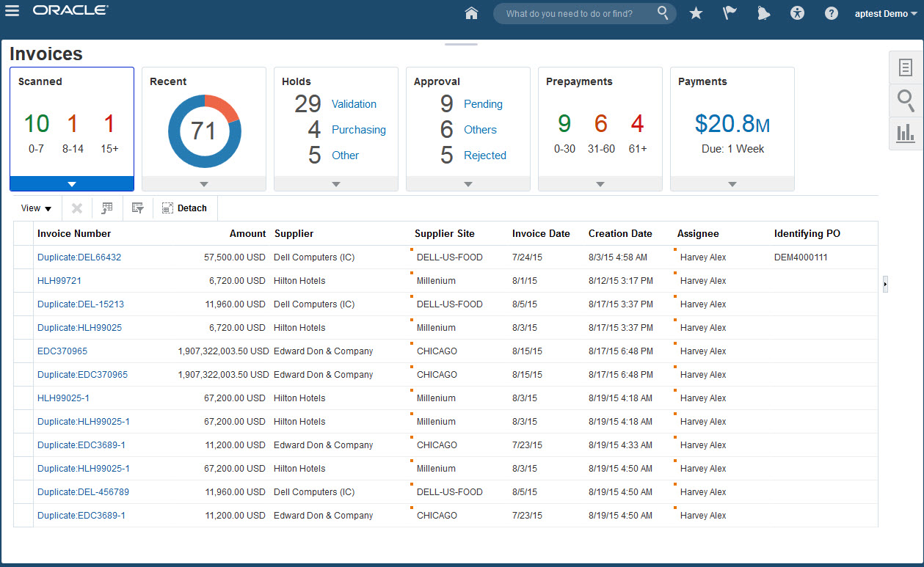
Task: Click the Query By Example toolbar icon
Action: [x=137, y=208]
